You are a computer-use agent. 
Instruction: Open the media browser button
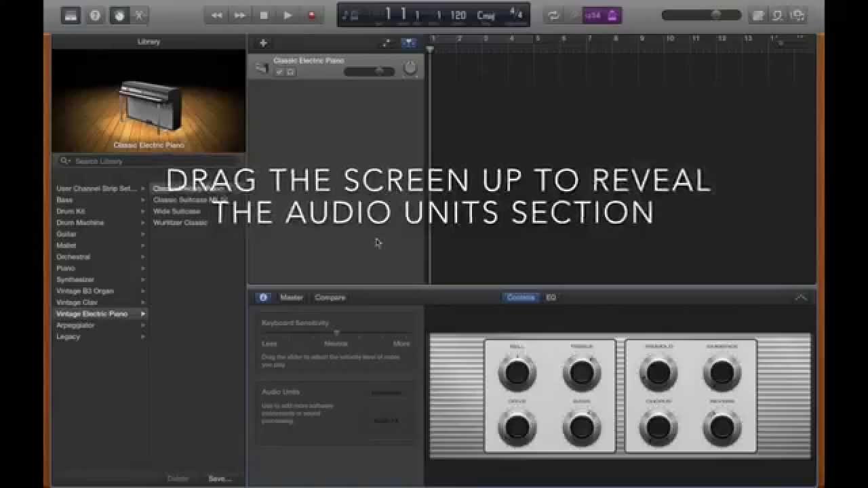point(798,16)
